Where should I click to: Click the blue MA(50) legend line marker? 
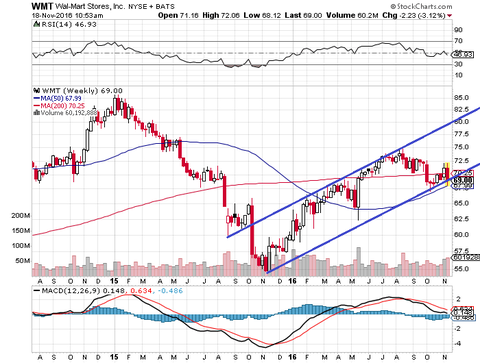pyautogui.click(x=36, y=98)
